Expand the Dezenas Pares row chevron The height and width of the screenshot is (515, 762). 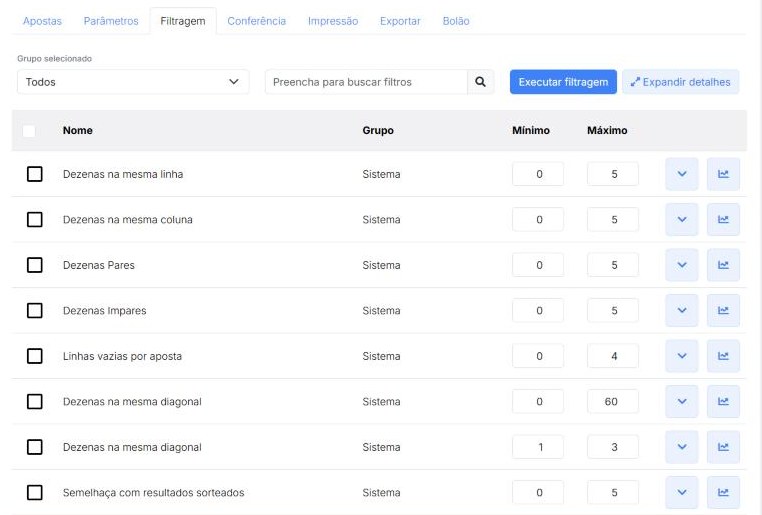coord(682,265)
